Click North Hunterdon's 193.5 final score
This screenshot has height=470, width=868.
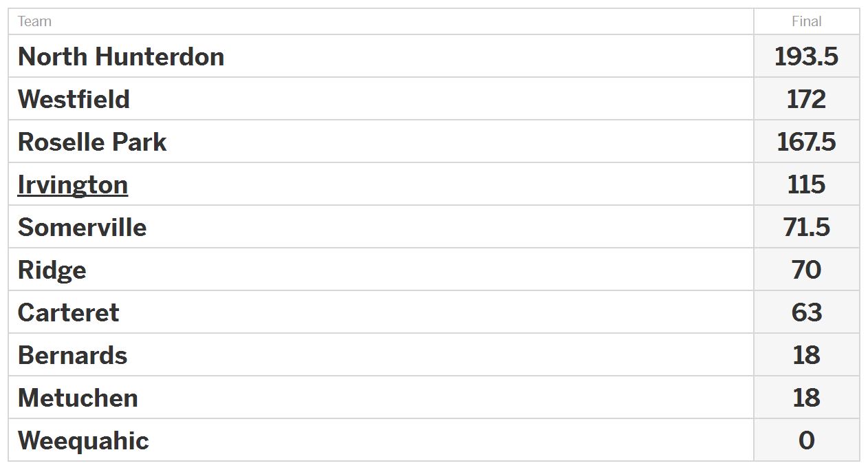pyautogui.click(x=806, y=56)
